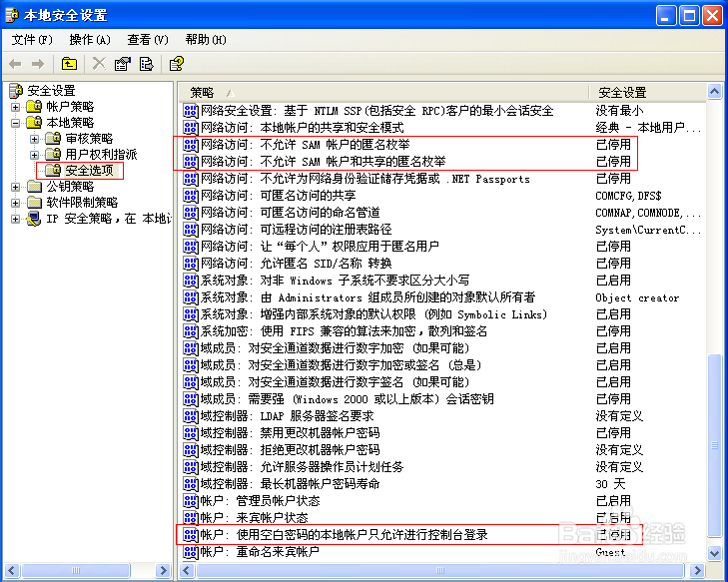Click policy icon for 帐户: 管理员帐户状态

191,501
